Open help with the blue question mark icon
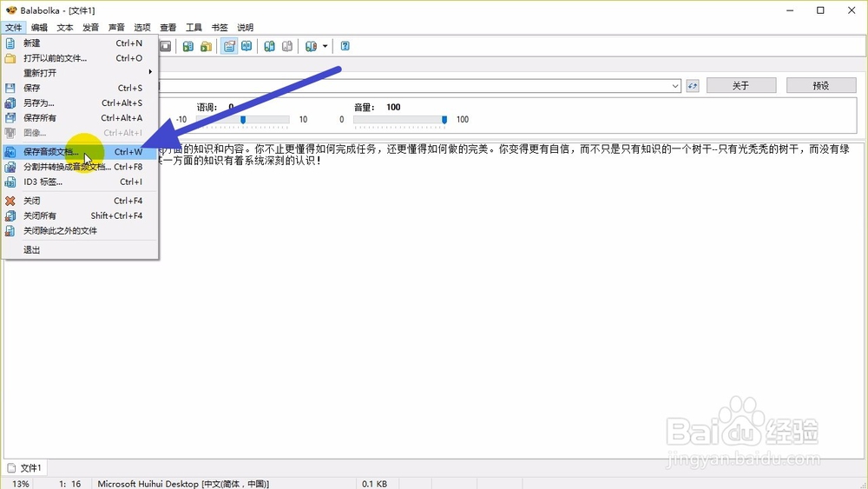The image size is (868, 489). click(345, 47)
